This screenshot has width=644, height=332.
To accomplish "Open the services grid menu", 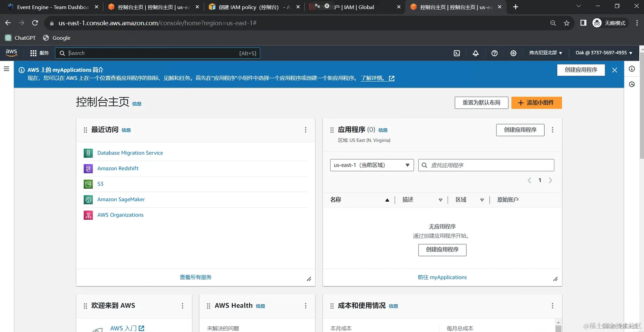I will [x=39, y=53].
